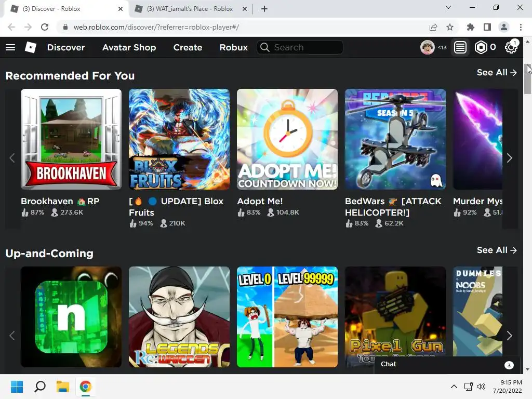Open Robux in navigation bar
This screenshot has height=399, width=532.
[233, 47]
